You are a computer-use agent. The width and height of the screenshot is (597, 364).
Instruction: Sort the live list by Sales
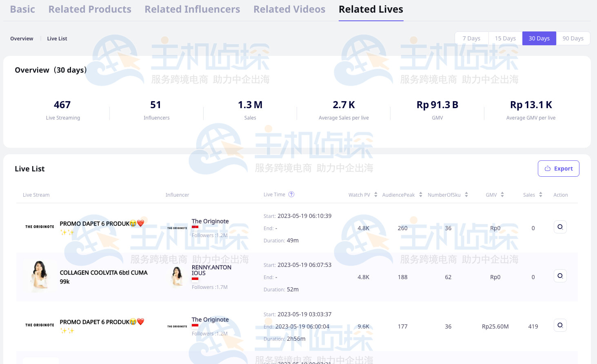coord(540,195)
